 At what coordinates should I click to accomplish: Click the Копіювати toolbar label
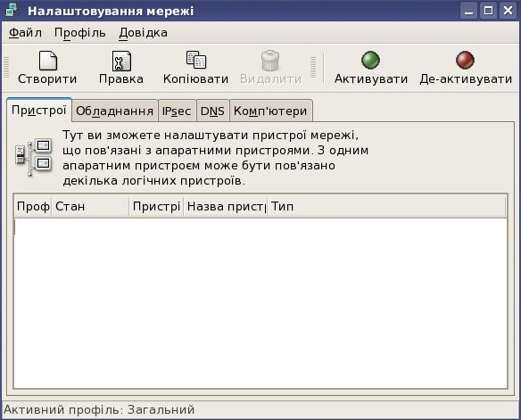pos(195,79)
